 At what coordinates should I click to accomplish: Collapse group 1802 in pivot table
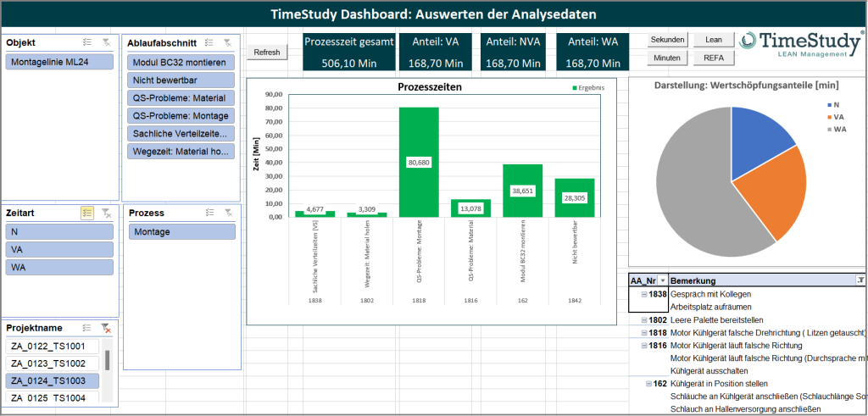tap(644, 319)
